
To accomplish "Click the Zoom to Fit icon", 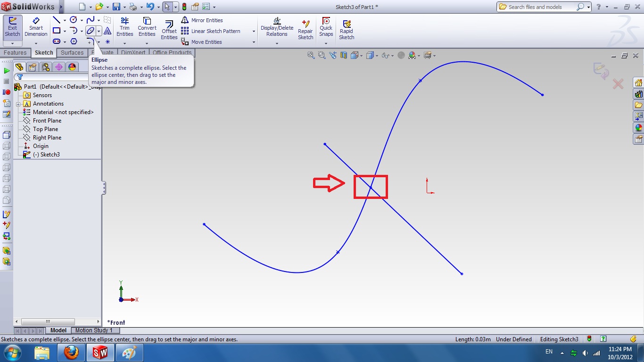I will (311, 55).
